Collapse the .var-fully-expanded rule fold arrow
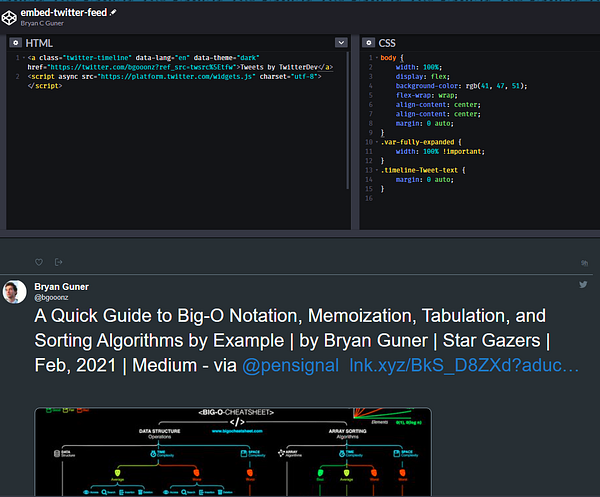The height and width of the screenshot is (497, 600). [378, 141]
